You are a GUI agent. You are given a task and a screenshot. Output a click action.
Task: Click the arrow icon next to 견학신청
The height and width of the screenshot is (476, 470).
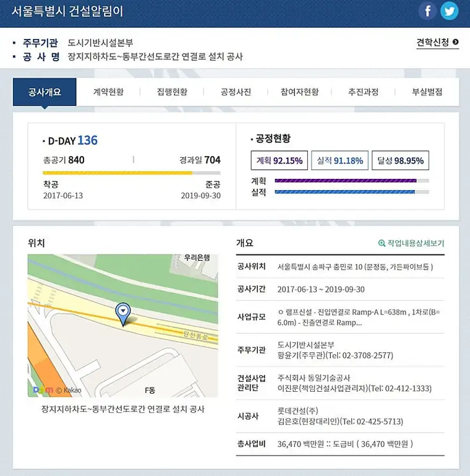point(455,42)
